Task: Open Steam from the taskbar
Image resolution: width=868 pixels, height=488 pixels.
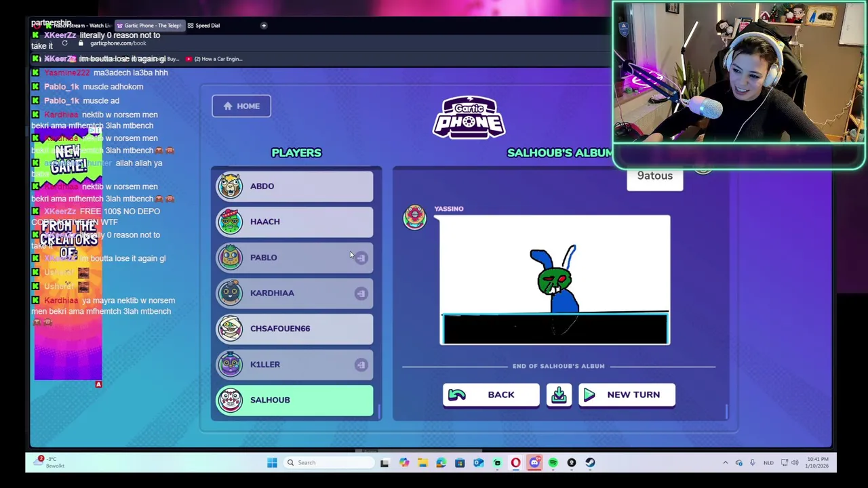Action: pos(590,463)
